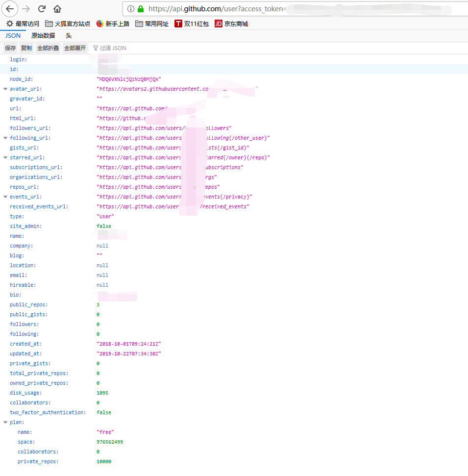Open the browser home page icon
Viewport: 468px width, 476px height.
click(57, 9)
